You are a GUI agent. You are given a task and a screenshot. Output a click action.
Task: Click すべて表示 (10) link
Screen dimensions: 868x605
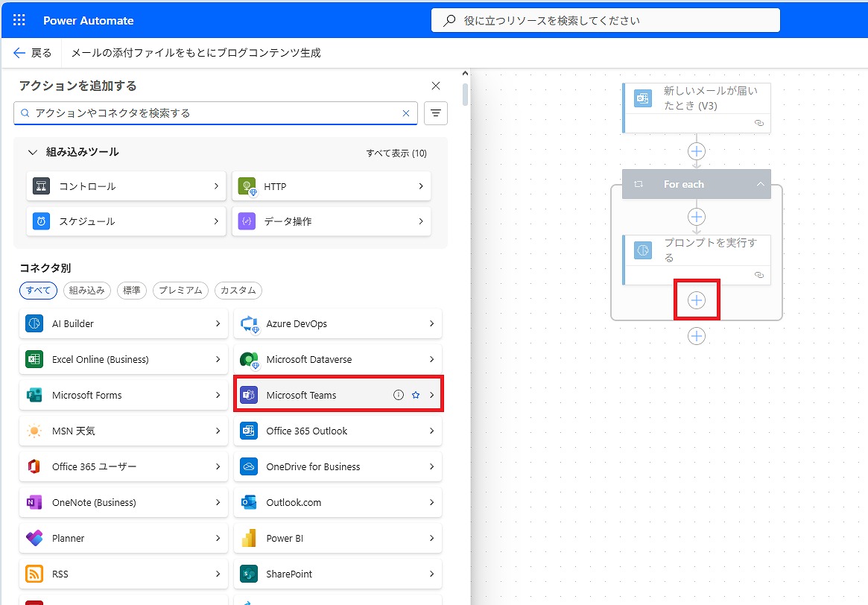pos(396,153)
